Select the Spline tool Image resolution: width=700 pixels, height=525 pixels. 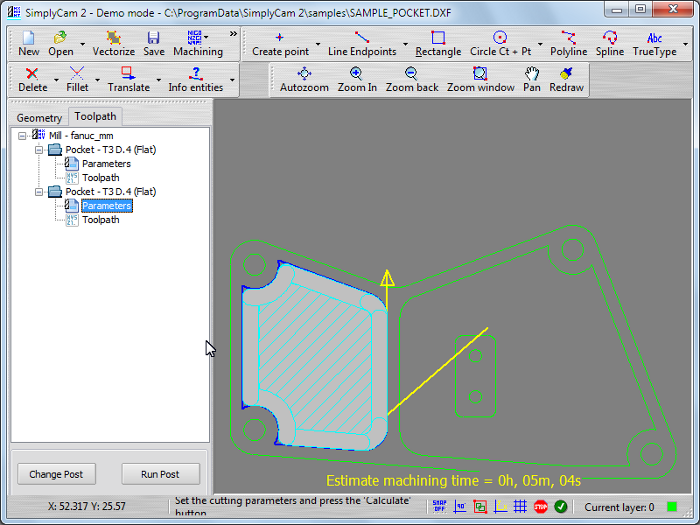(609, 43)
